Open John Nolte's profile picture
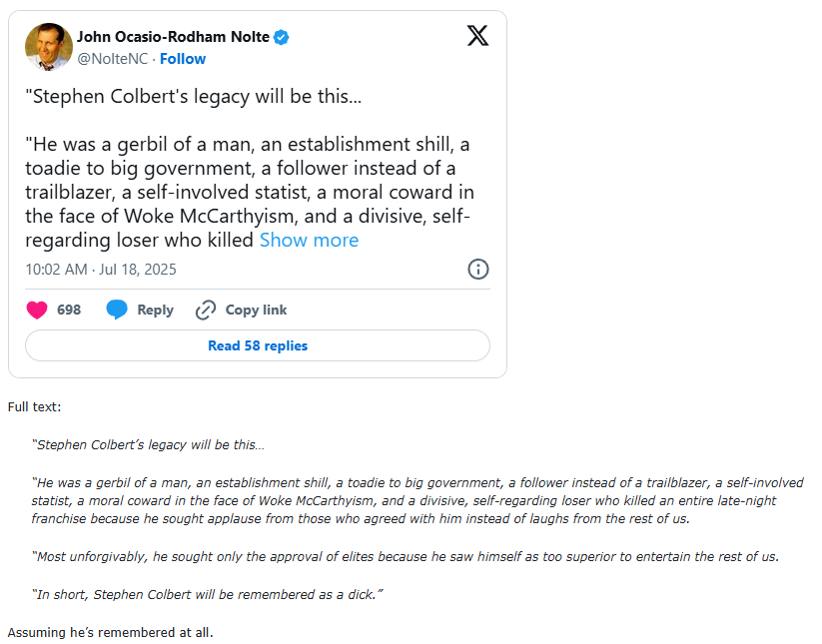Screen dimensions: 822x644 click(x=49, y=47)
